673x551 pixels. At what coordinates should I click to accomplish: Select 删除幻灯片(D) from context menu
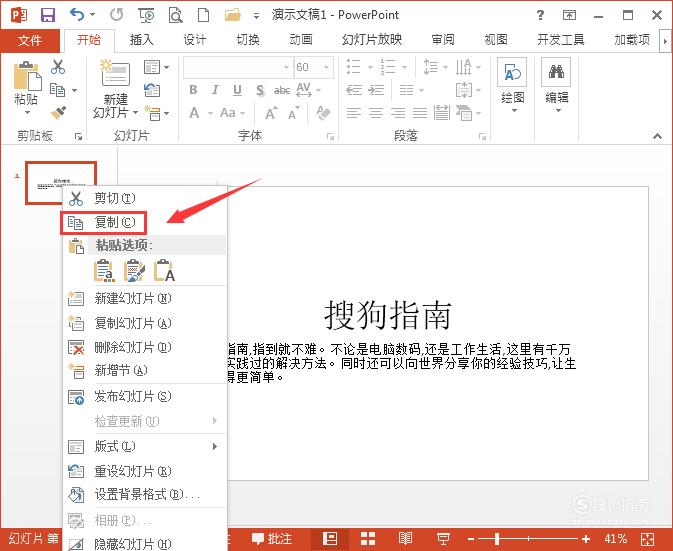[x=144, y=347]
